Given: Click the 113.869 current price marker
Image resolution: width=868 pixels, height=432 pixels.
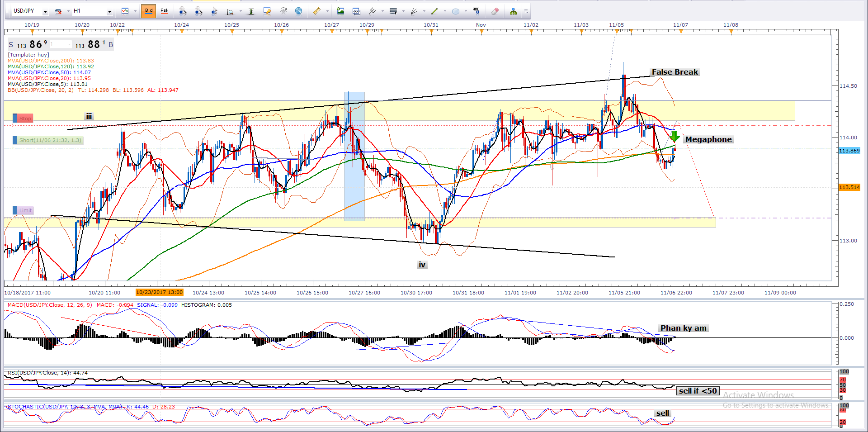Looking at the screenshot, I should pos(849,151).
